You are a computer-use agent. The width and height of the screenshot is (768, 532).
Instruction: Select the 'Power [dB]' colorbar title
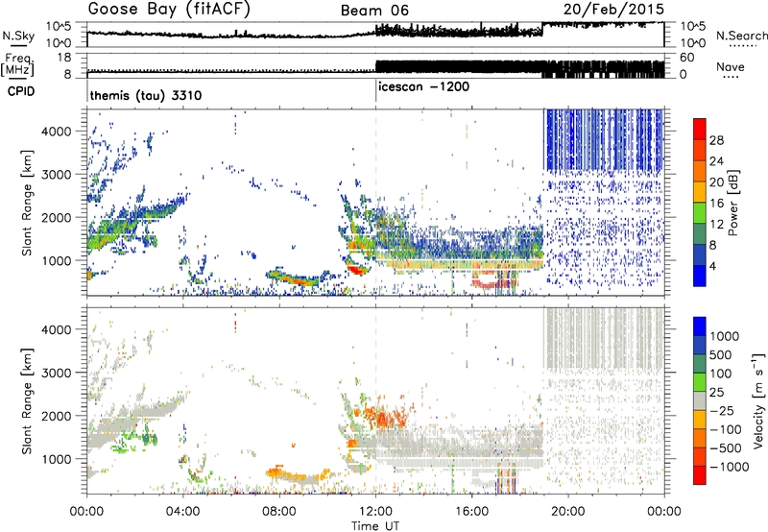pos(733,203)
